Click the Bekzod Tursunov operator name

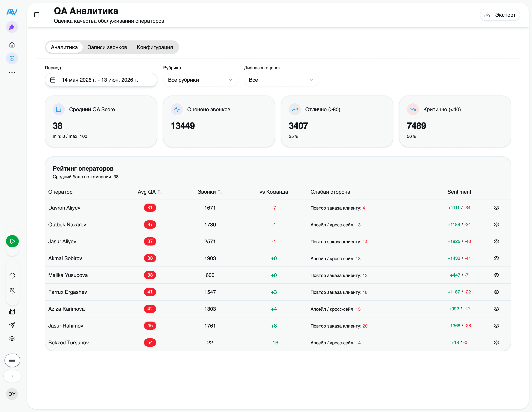(69, 343)
